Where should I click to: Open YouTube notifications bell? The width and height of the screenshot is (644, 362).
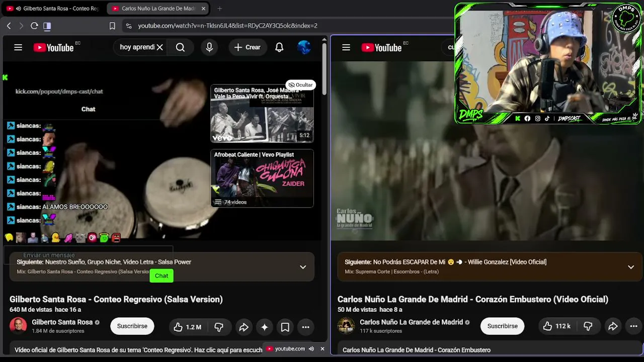tap(279, 47)
